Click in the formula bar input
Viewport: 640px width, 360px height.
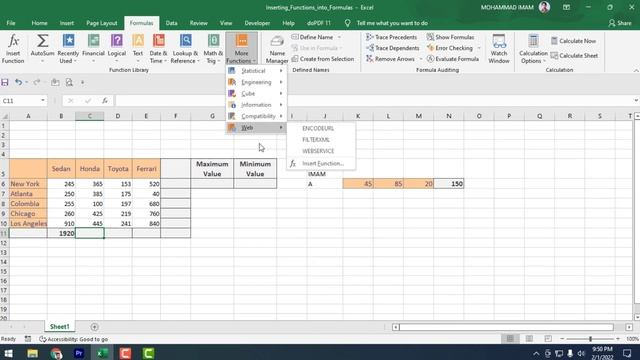tap(373, 100)
